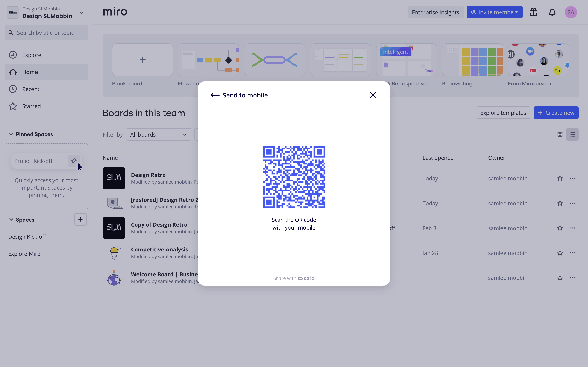Open the All boards filter dropdown
Image resolution: width=588 pixels, height=367 pixels.
coord(158,134)
